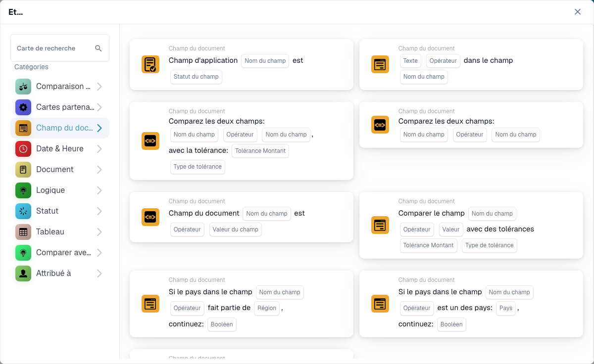Click 'avec des tolérances' text
Screen dimensions: 594x364
point(500,229)
